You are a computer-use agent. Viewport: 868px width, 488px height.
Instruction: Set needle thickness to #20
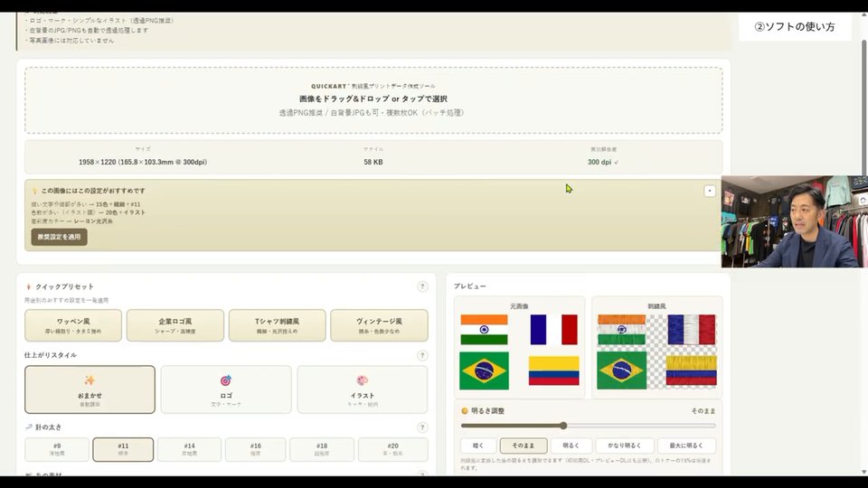coord(393,449)
